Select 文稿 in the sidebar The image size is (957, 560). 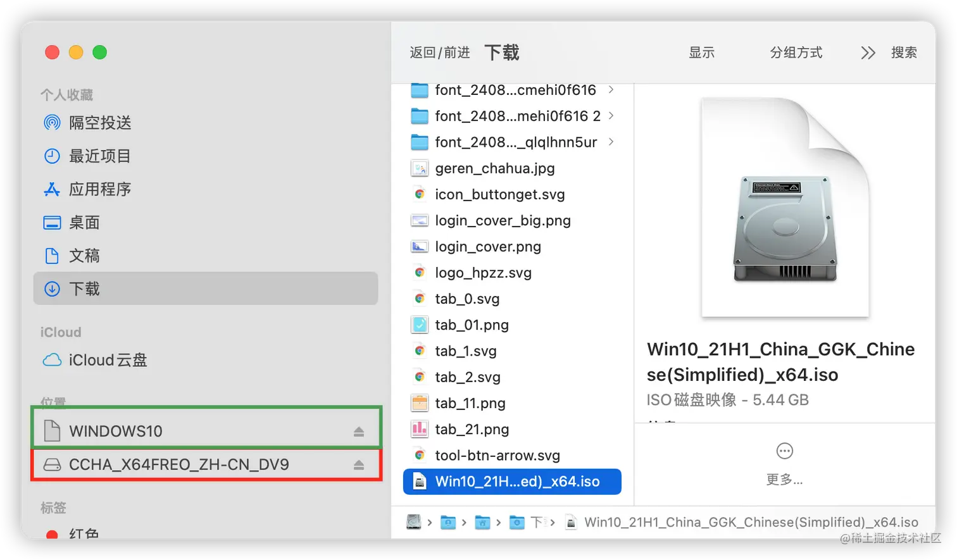pyautogui.click(x=206, y=256)
